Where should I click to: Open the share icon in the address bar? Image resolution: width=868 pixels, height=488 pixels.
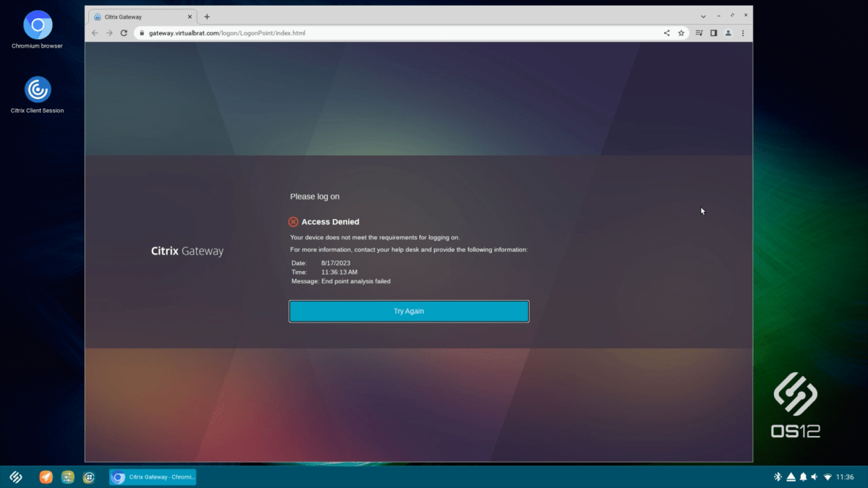(x=666, y=33)
